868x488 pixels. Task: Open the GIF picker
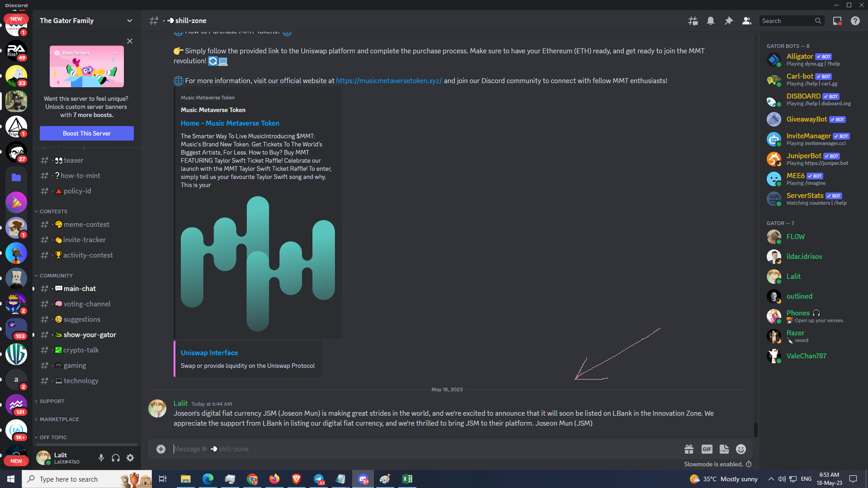coord(707,449)
